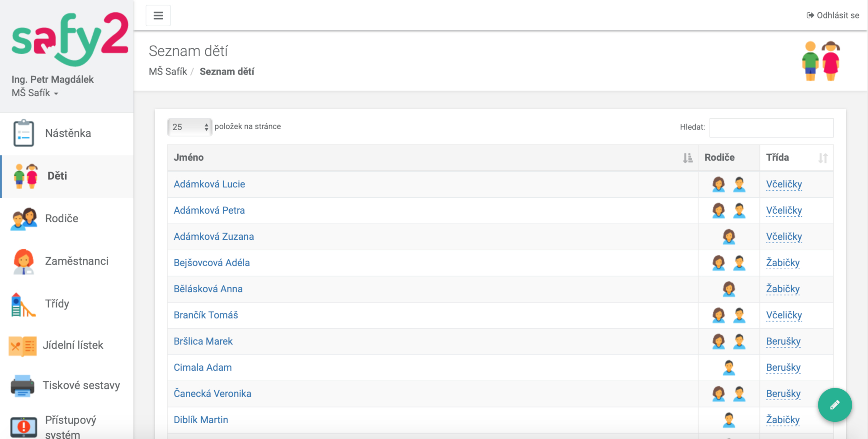Click the green pencil edit floating button
868x439 pixels.
coord(835,405)
